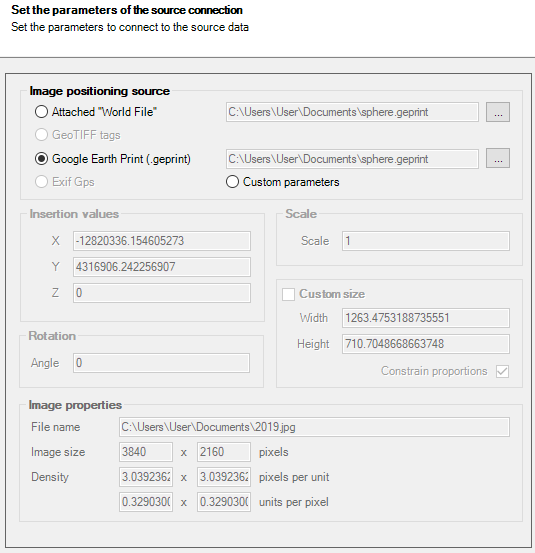This screenshot has width=535, height=553.
Task: Click the Custom size Width field
Action: click(x=426, y=318)
